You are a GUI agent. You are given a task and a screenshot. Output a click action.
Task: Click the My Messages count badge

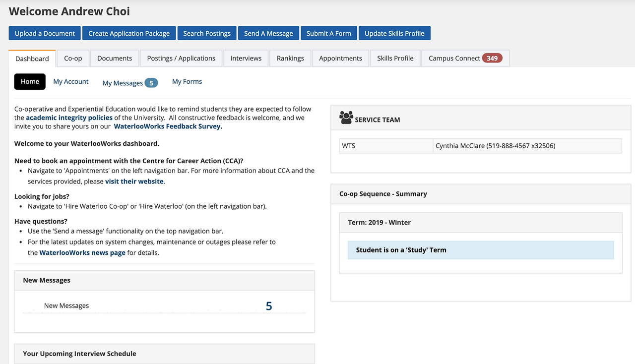[x=151, y=83]
